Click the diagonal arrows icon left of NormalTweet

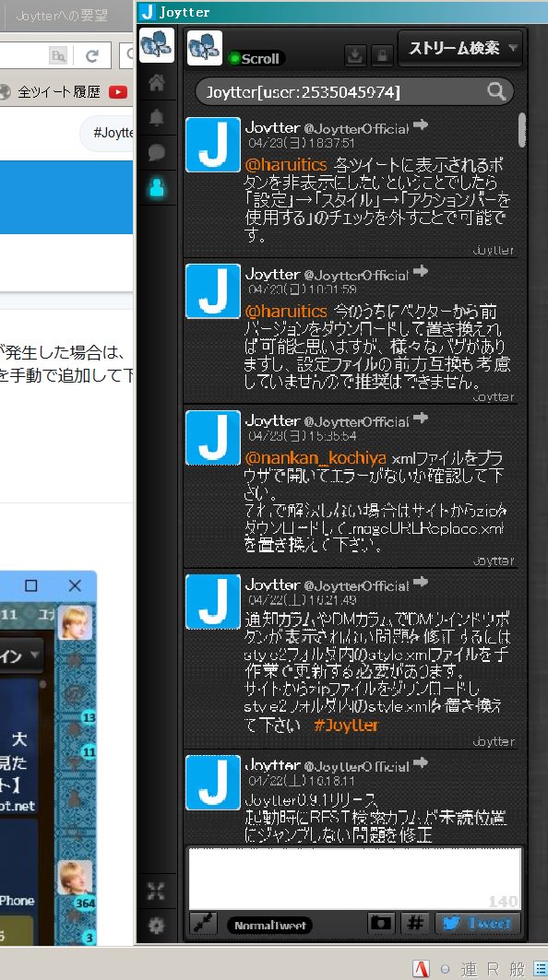pos(203,924)
